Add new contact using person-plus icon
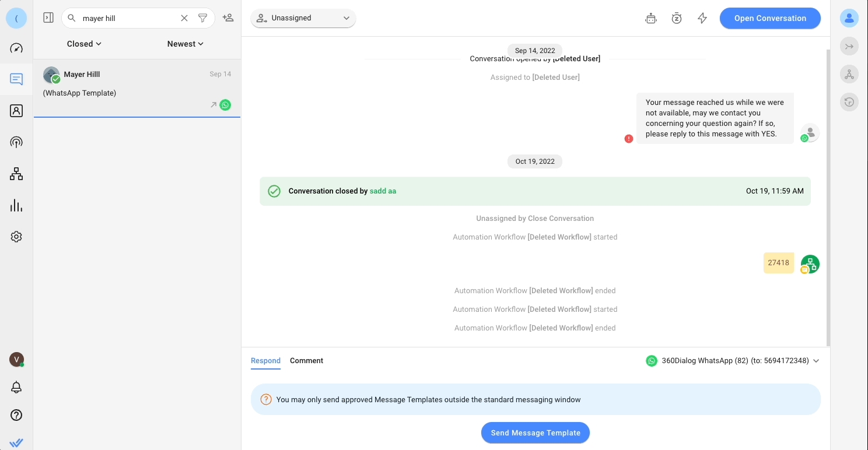Screen dimensions: 868x450 228,18
